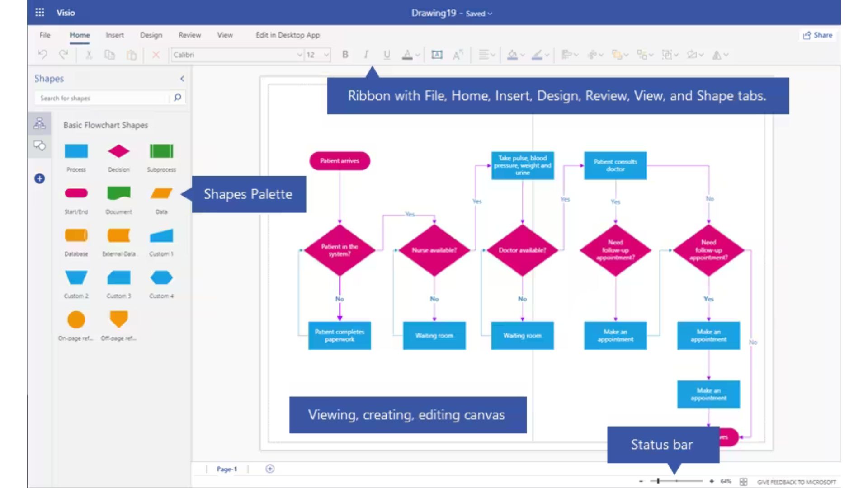This screenshot has height=488, width=868.
Task: Collapse the Shapes panel with the chevron
Action: coord(182,78)
